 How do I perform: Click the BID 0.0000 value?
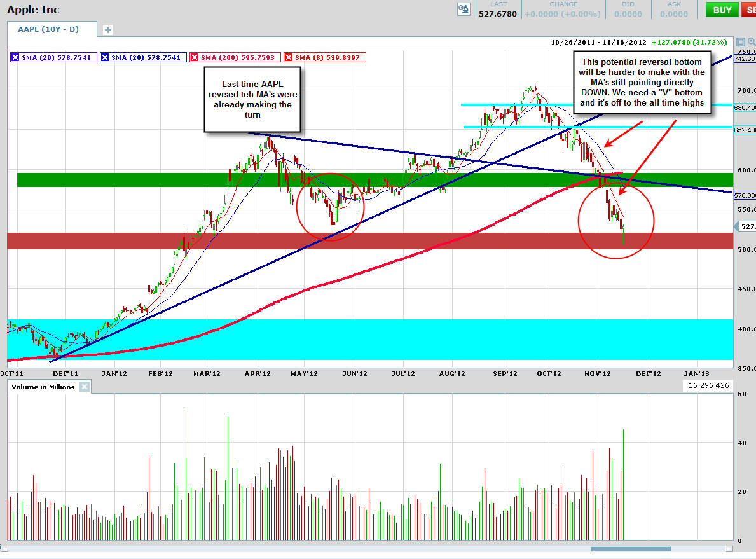pos(628,14)
